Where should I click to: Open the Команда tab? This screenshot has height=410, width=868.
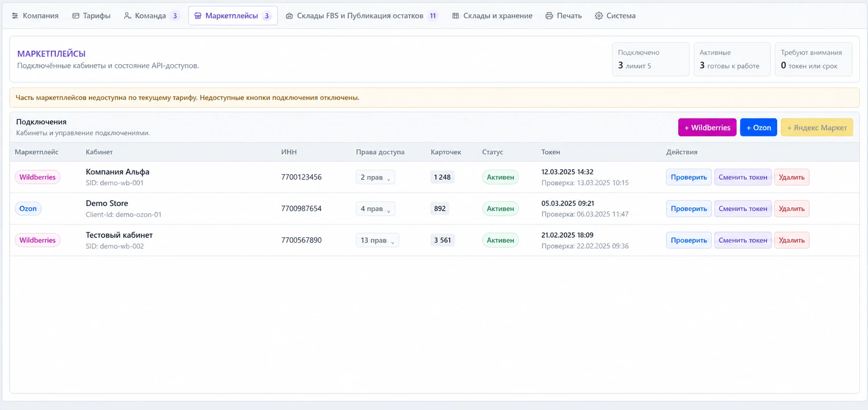(x=152, y=16)
